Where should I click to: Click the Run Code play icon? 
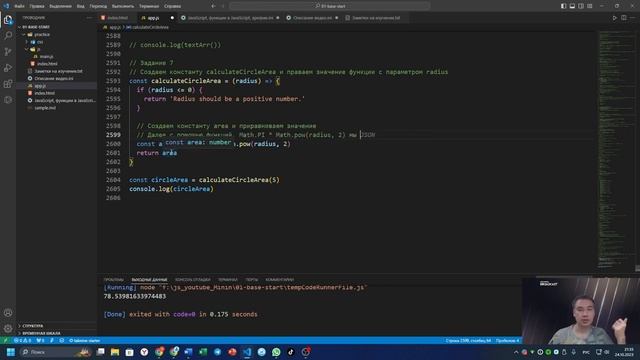(614, 18)
